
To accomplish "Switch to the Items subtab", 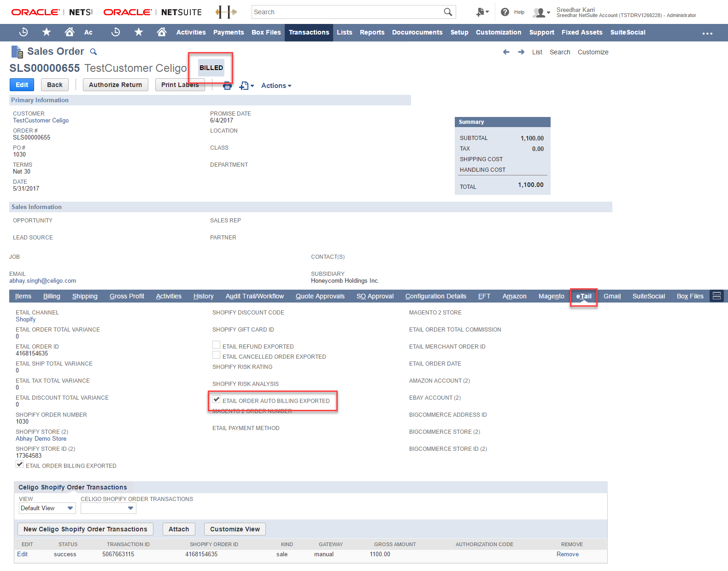I will (x=23, y=296).
